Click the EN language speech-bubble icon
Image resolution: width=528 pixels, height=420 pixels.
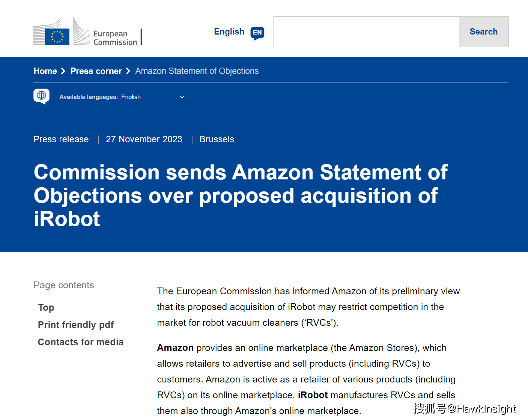(257, 33)
